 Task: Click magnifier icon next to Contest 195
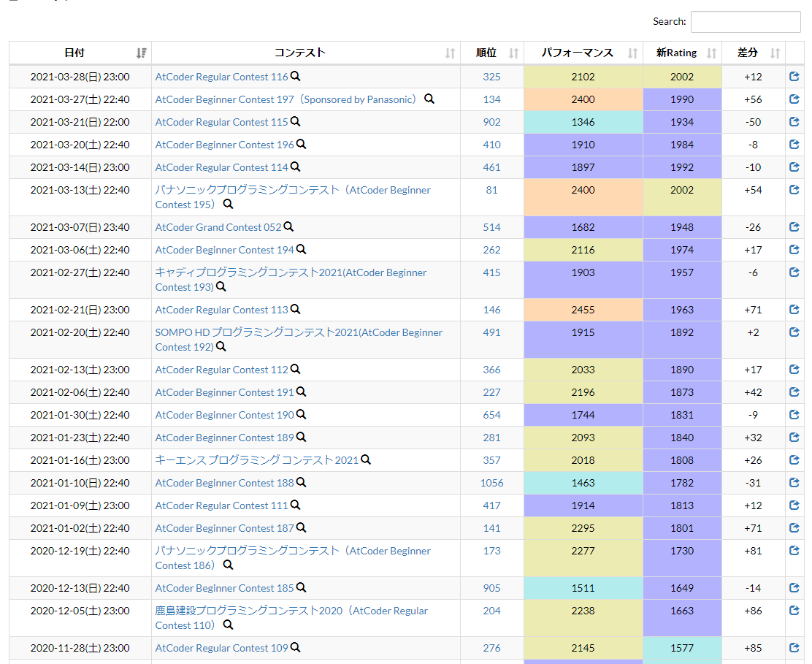pos(228,204)
